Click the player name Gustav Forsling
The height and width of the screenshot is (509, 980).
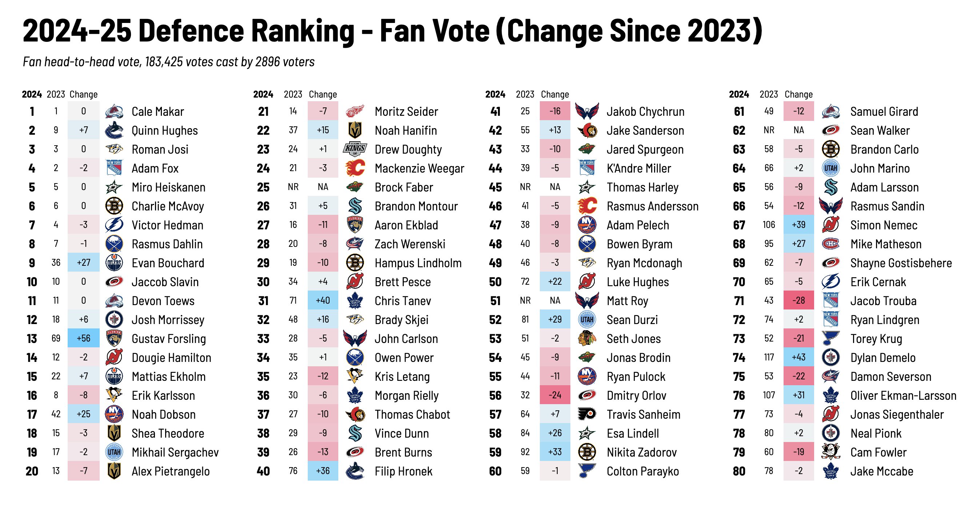pyautogui.click(x=168, y=339)
